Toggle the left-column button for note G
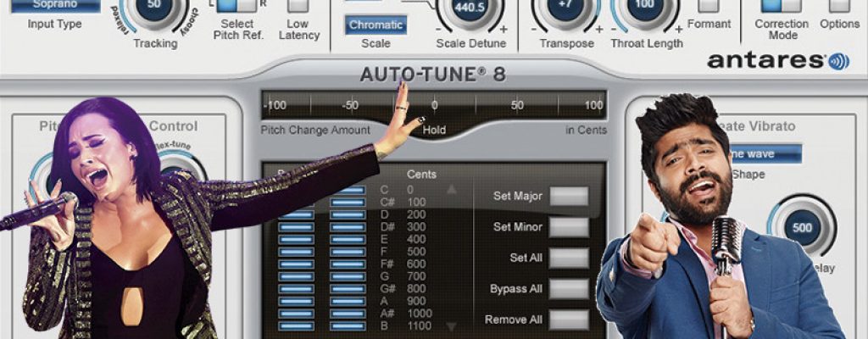 pos(296,276)
